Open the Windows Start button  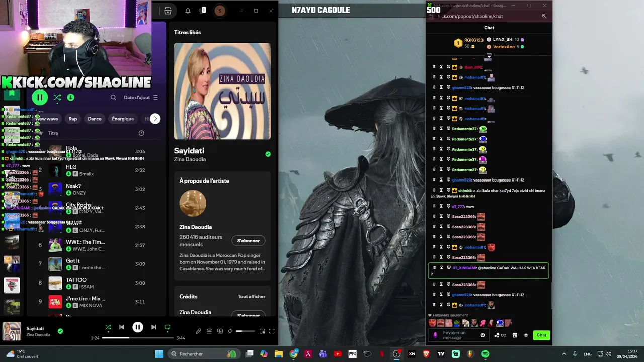click(x=159, y=354)
